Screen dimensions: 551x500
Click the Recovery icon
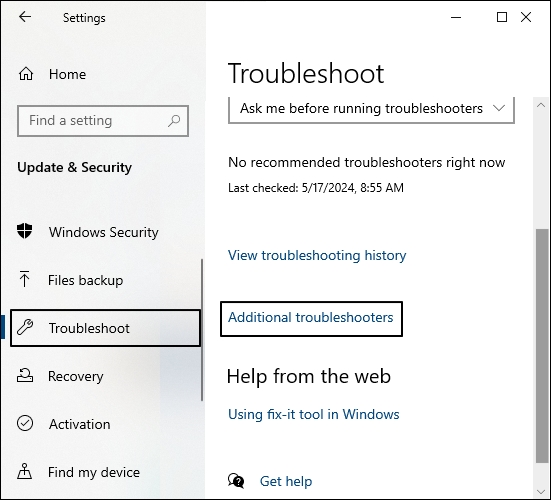(x=25, y=375)
